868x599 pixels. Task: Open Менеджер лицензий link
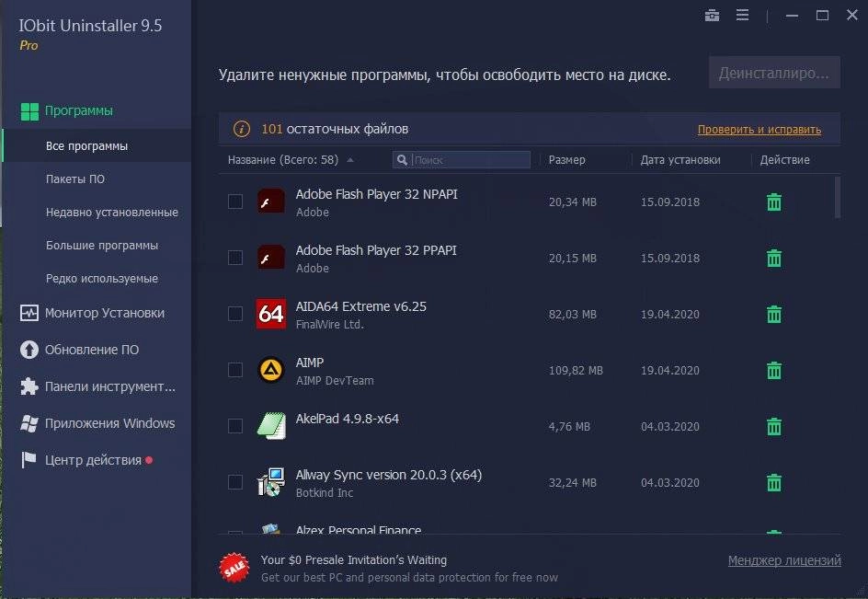[x=784, y=560]
